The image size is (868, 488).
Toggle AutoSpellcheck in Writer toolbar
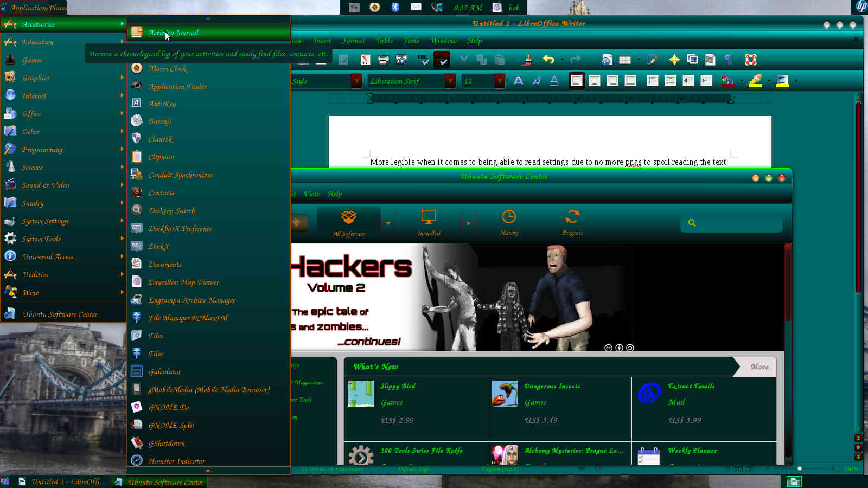pos(442,60)
